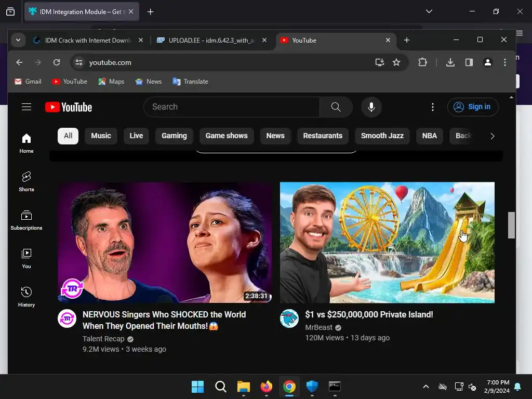Bookmark this page with star icon
The image size is (532, 399).
pos(396,62)
